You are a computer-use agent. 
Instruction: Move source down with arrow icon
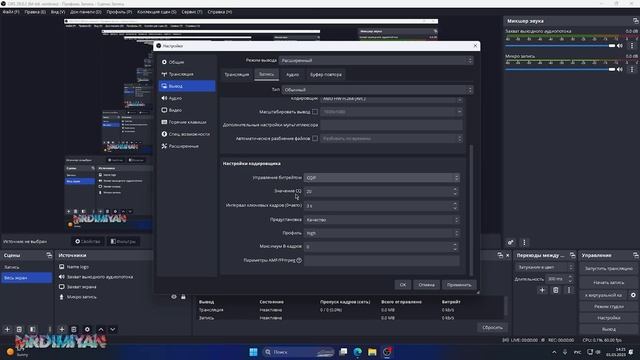[x=113, y=329]
